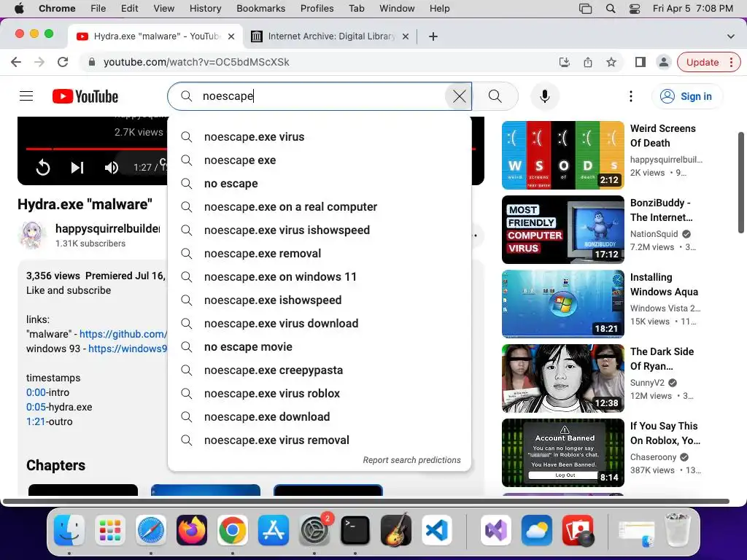Clear the search text with the X
The width and height of the screenshot is (747, 560).
459,96
